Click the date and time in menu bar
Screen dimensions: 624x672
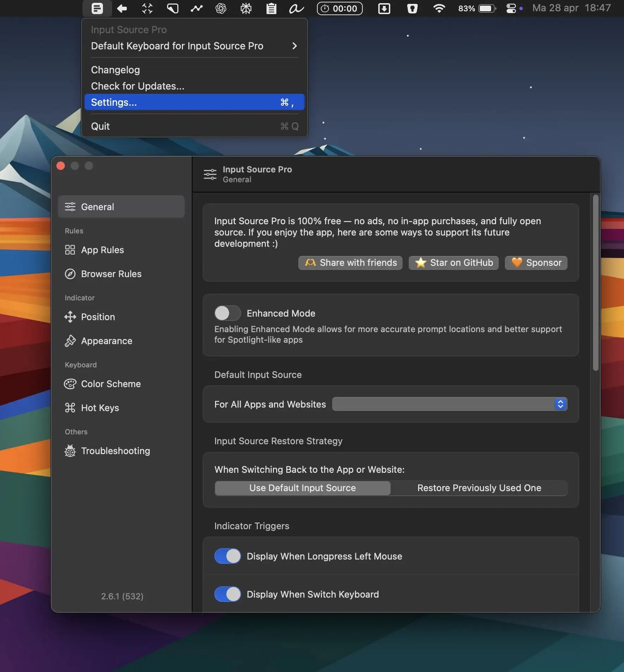(571, 8)
